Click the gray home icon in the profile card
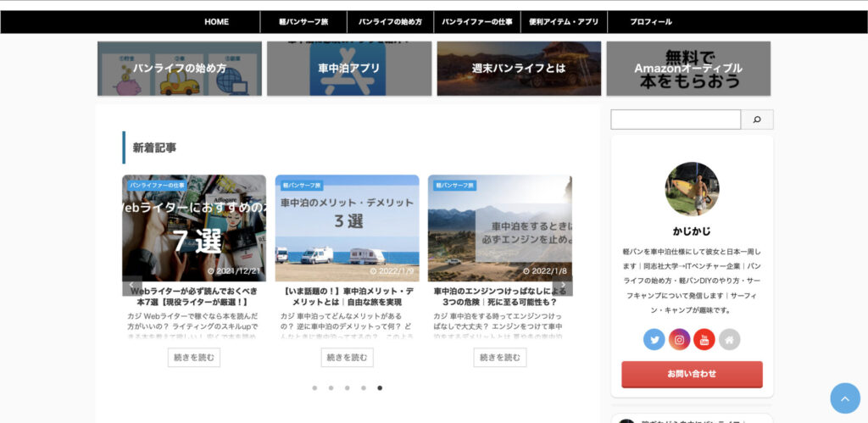Screen dimensions: 868x423 point(730,339)
